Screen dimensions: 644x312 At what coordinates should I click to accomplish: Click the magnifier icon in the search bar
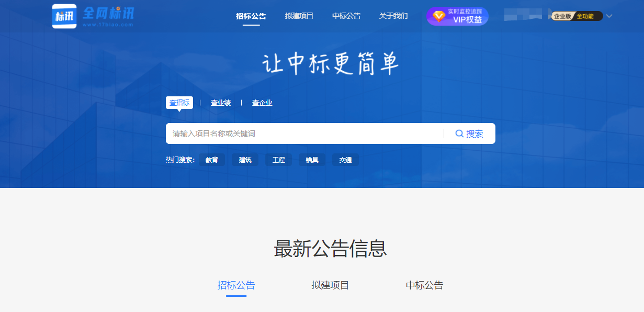(x=459, y=133)
